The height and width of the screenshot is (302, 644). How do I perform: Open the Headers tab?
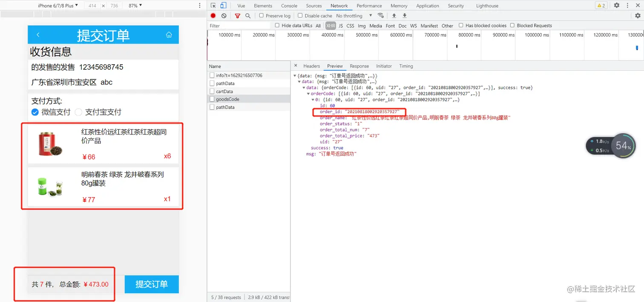point(311,66)
